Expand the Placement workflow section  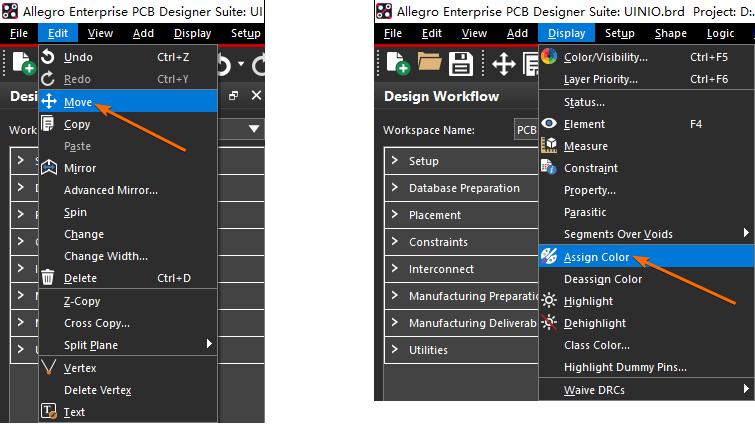click(x=435, y=215)
